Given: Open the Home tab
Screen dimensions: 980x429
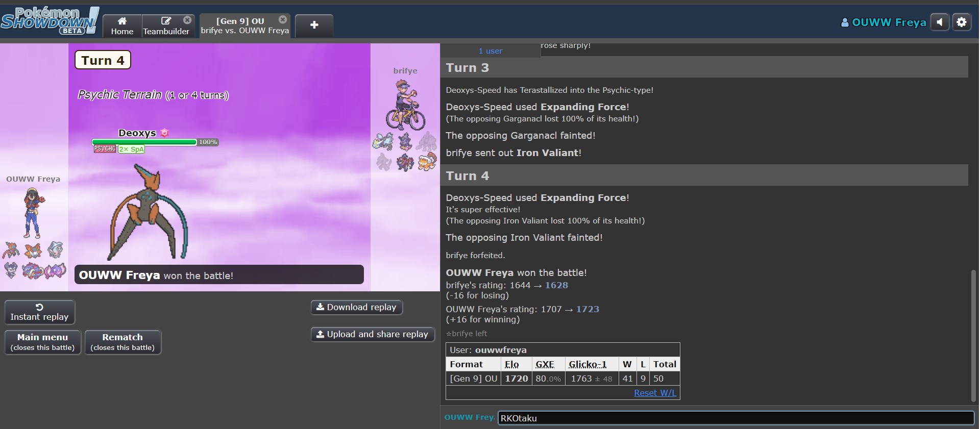Looking at the screenshot, I should coord(122,26).
